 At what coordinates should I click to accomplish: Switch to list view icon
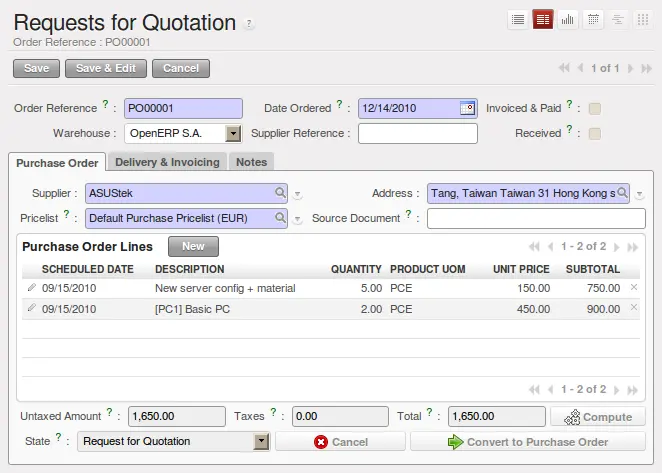(518, 19)
